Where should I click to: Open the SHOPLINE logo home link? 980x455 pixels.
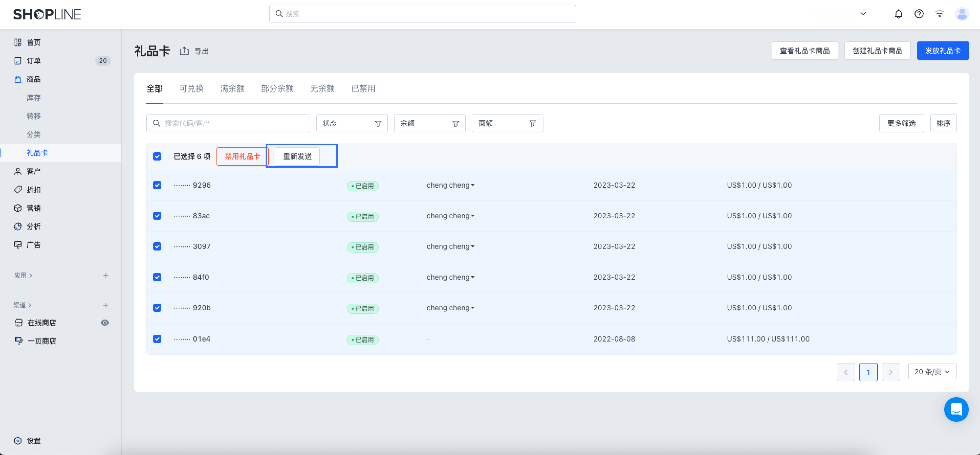pos(47,14)
